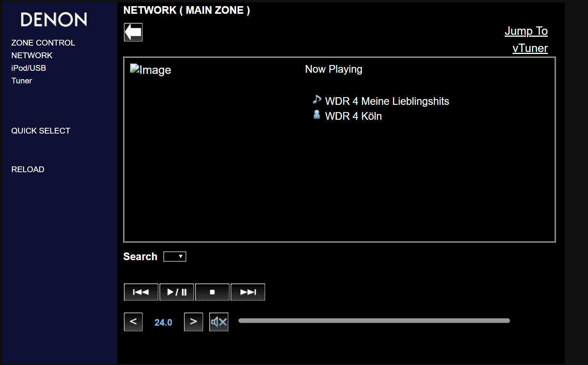Toggle the mute speaker icon
588x365 pixels.
pyautogui.click(x=219, y=322)
